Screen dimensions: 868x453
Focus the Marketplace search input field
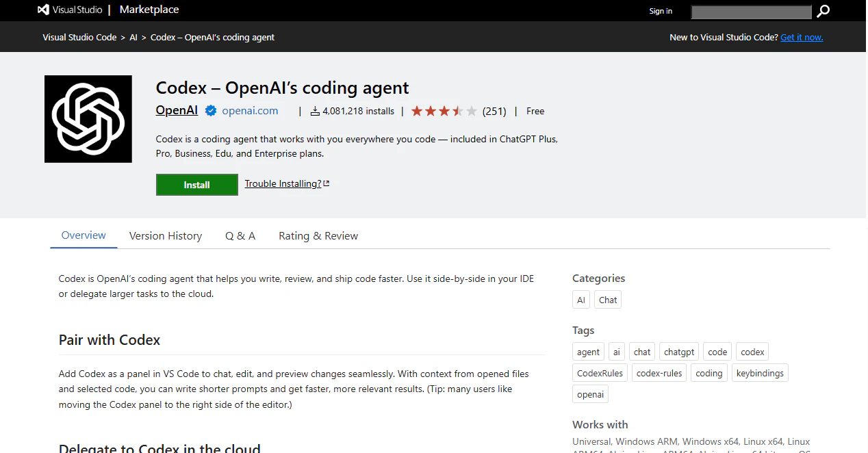coord(751,11)
